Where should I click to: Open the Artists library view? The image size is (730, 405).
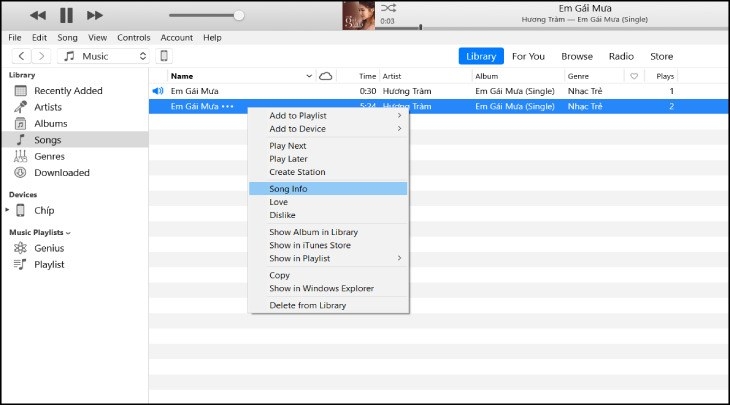pyautogui.click(x=47, y=107)
